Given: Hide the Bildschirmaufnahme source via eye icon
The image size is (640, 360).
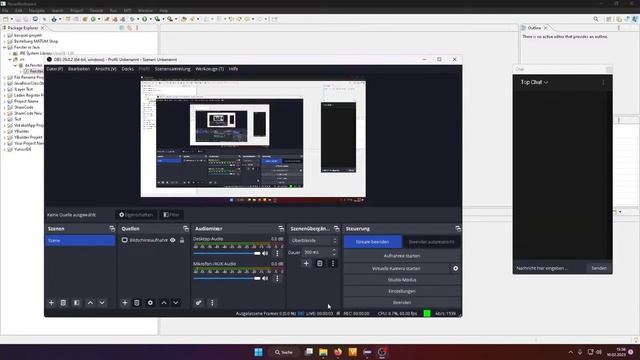Looking at the screenshot, I should (173, 240).
